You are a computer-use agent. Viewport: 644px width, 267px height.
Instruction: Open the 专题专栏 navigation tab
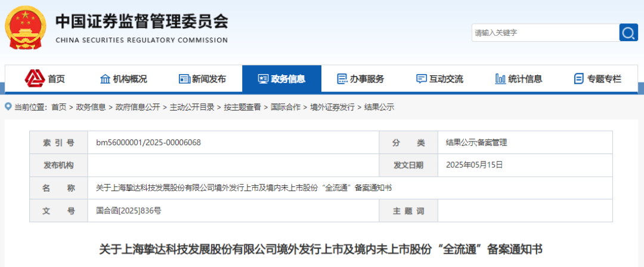point(598,79)
